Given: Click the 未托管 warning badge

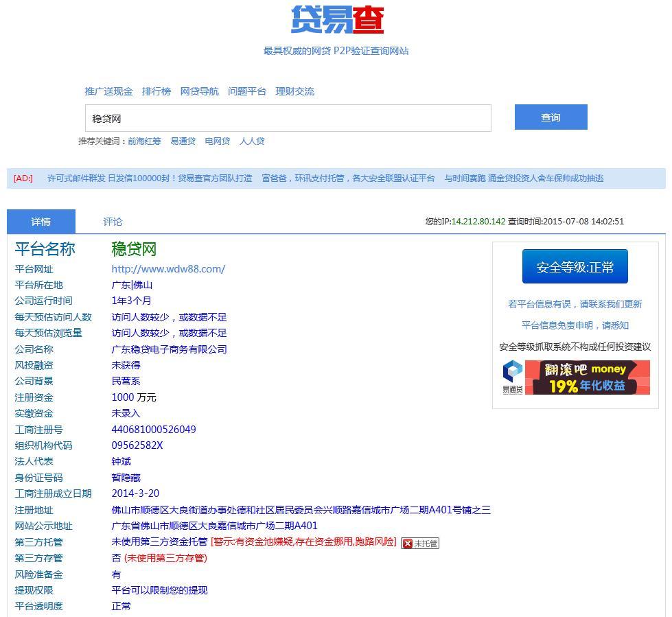Looking at the screenshot, I should 420,543.
